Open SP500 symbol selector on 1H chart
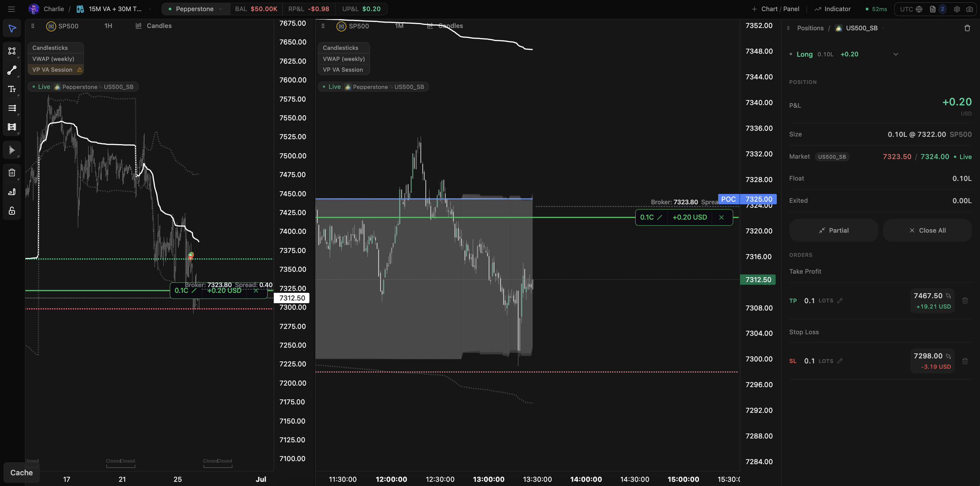This screenshot has width=980, height=486. [x=62, y=26]
